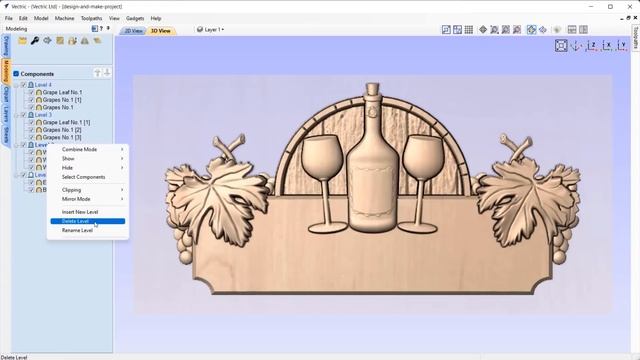Move selected component up with up-arrow icon
Viewport: 640px width, 360px height.
97,73
